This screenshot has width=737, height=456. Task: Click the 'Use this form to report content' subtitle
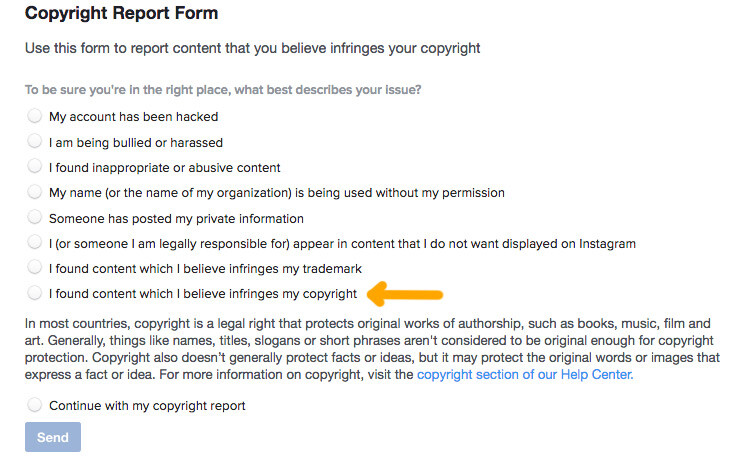coord(252,48)
